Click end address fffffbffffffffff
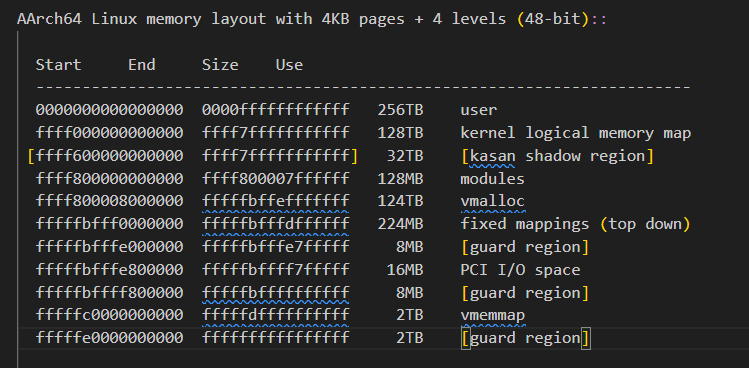Image resolution: width=749 pixels, height=368 pixels. coord(276,292)
